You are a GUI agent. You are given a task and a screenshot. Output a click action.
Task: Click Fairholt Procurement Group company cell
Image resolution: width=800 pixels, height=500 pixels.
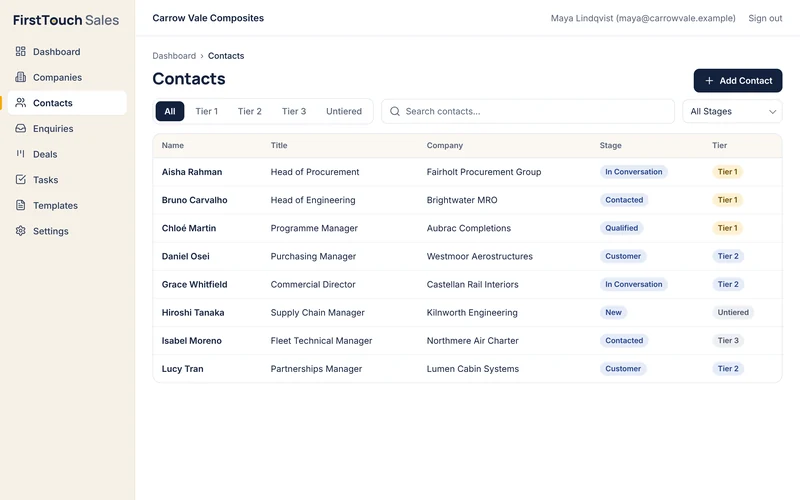[484, 172]
